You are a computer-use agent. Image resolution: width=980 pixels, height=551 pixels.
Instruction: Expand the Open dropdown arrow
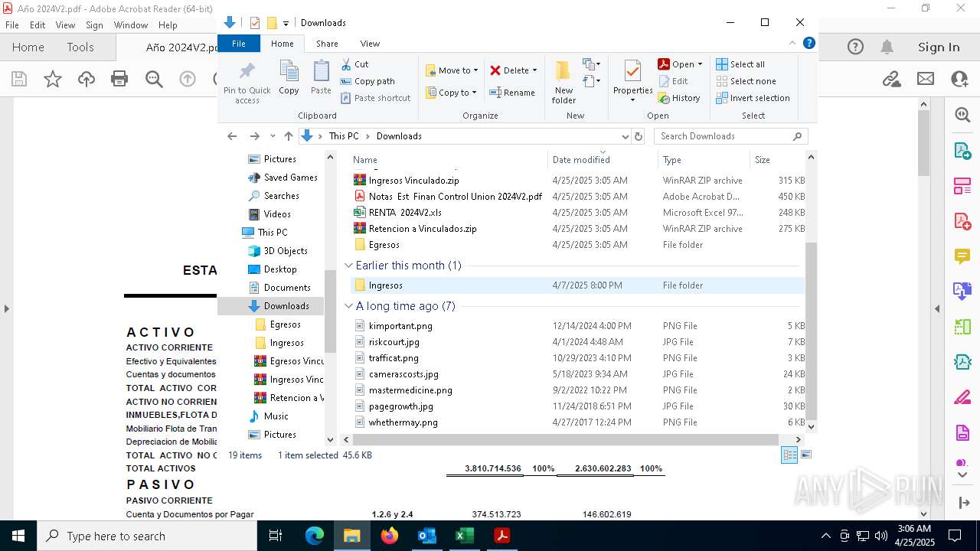[x=700, y=64]
